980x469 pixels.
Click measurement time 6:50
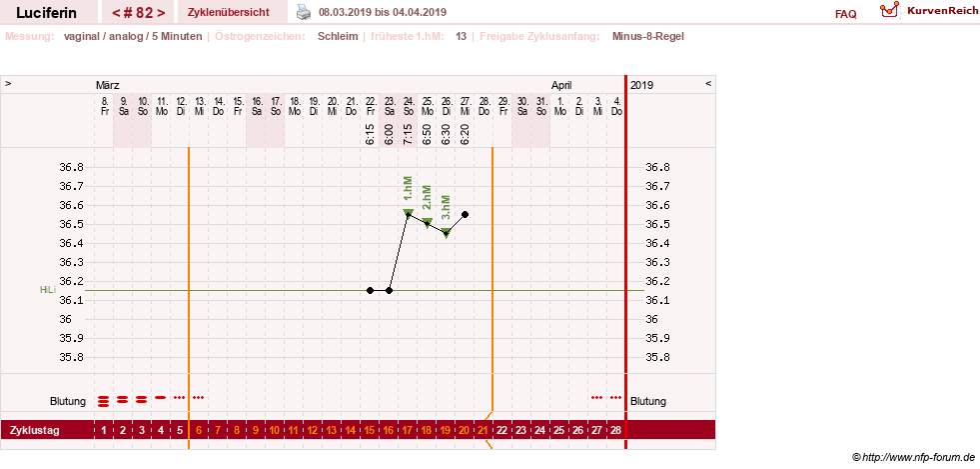(x=428, y=134)
